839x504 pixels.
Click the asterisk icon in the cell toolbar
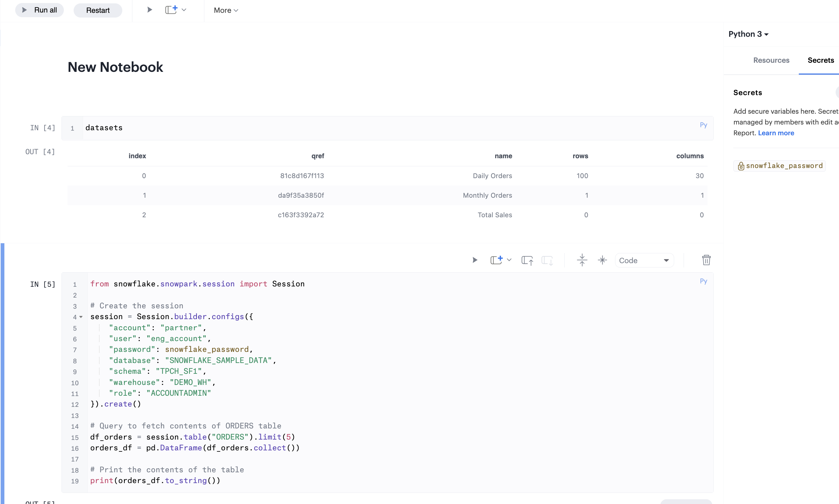pos(602,260)
